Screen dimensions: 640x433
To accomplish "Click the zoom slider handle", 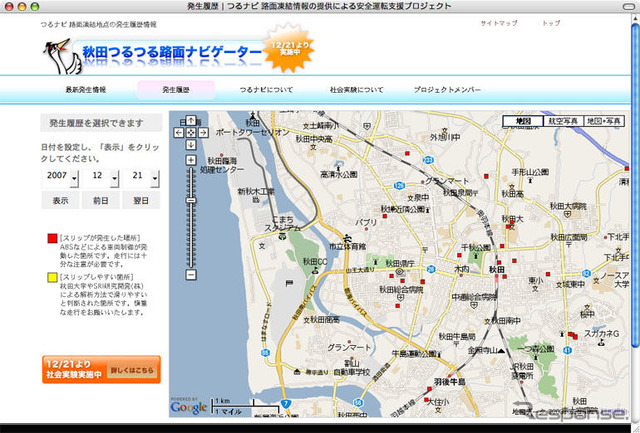I will 191,200.
